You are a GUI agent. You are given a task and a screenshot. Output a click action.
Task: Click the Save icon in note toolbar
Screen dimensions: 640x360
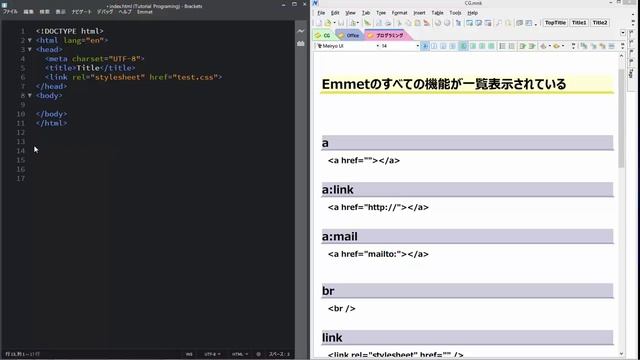341,23
